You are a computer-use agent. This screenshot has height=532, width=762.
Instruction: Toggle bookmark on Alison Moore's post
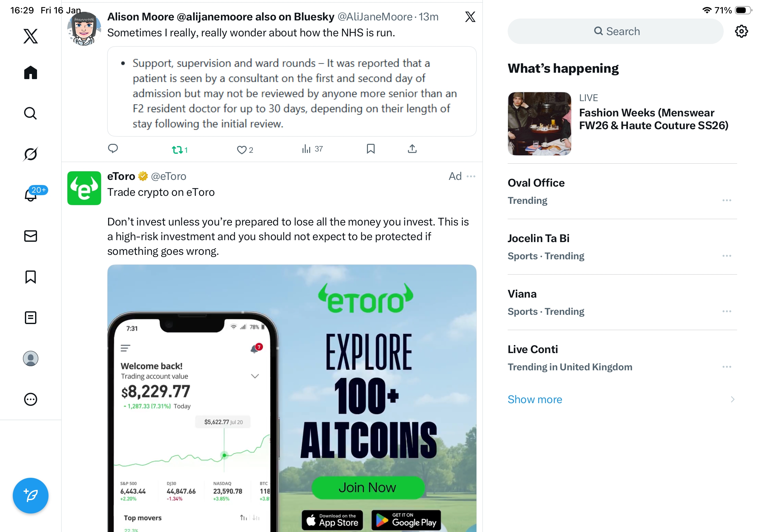point(370,149)
